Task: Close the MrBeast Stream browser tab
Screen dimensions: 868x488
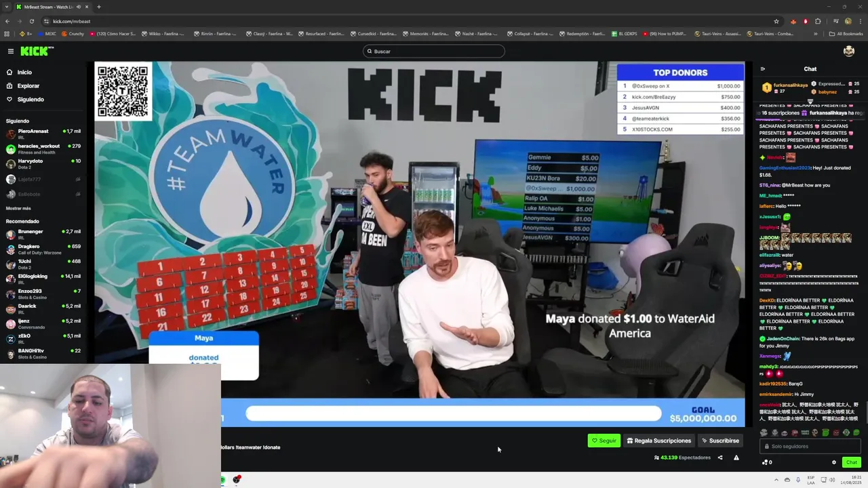Action: (x=87, y=7)
